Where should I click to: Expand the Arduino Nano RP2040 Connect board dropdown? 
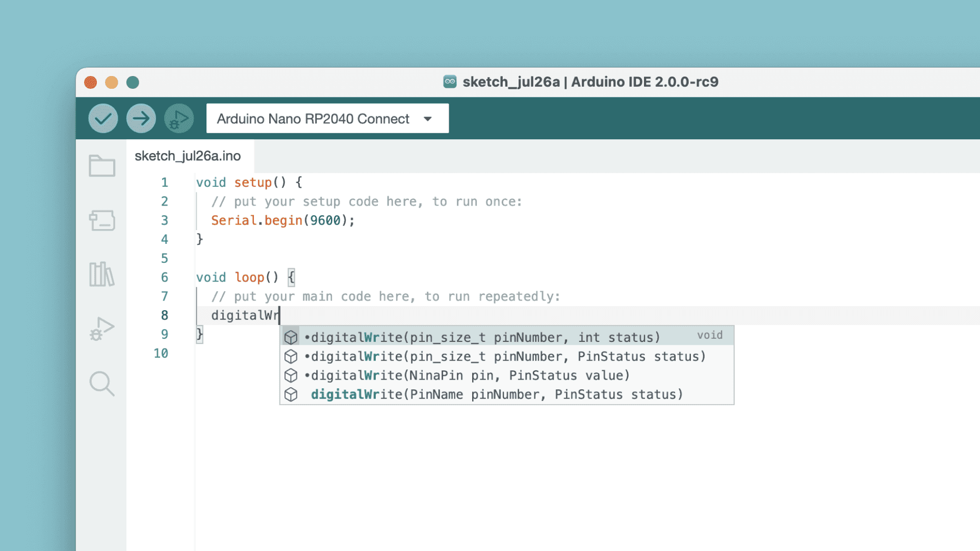click(313, 119)
